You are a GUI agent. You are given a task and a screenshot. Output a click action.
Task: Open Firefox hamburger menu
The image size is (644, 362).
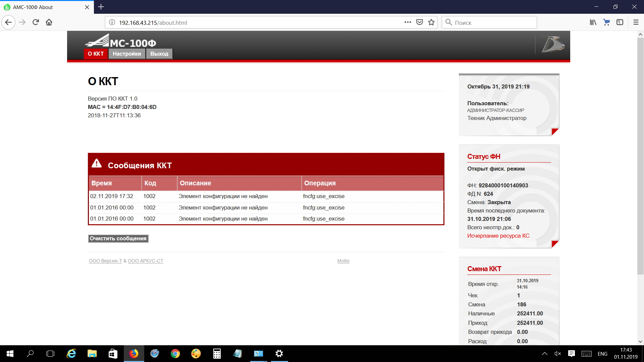point(636,22)
